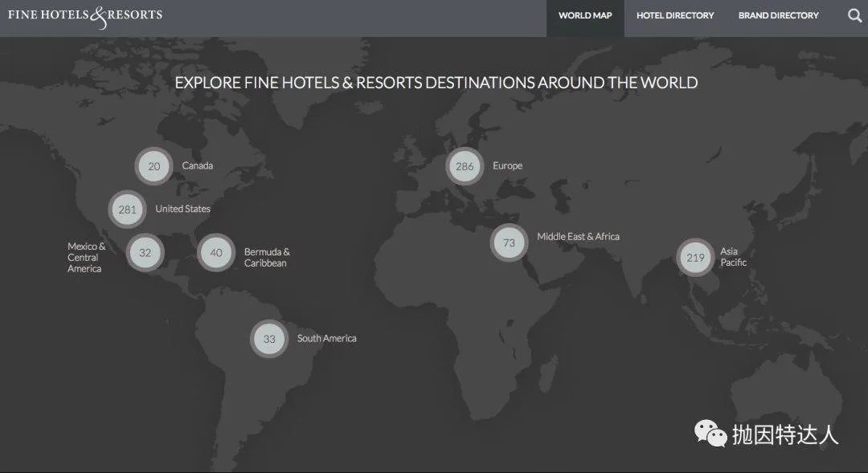The image size is (868, 473).
Task: Open the Canada region label link
Action: tap(198, 165)
